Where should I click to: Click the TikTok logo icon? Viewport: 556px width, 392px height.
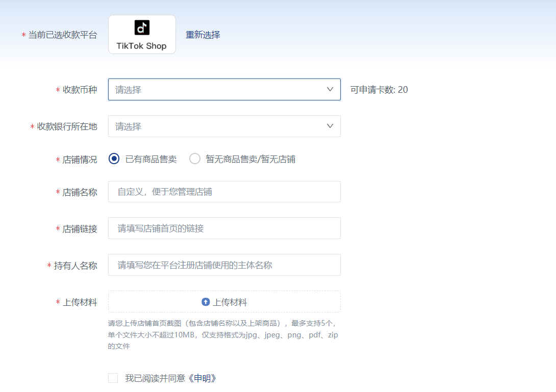(142, 28)
